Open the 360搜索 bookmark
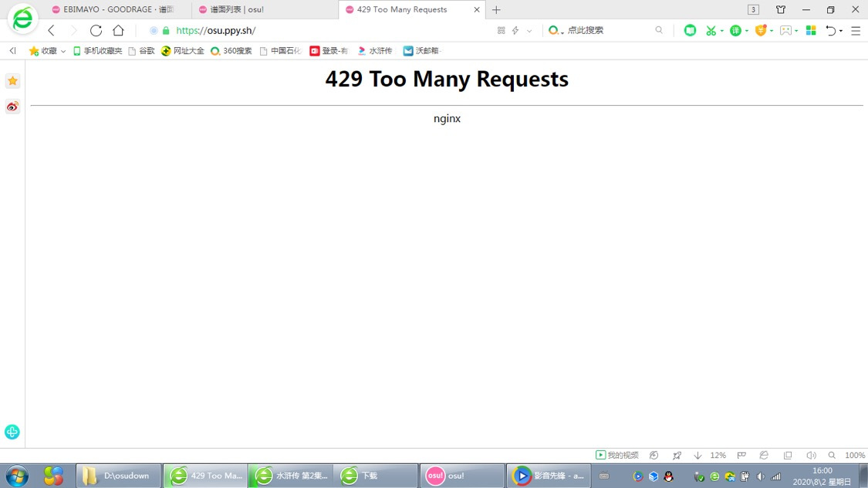The height and width of the screenshot is (488, 868). pyautogui.click(x=231, y=51)
